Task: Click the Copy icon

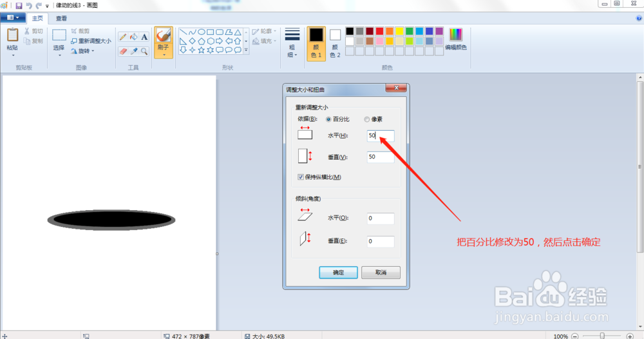Action: pos(27,41)
